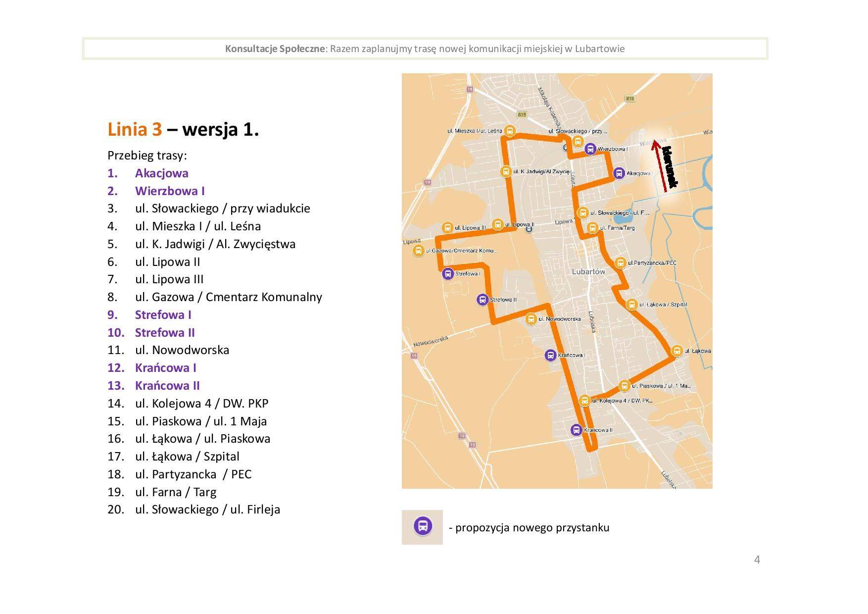
Task: Click the 'Przebieg trasy:' label
Action: click(147, 156)
